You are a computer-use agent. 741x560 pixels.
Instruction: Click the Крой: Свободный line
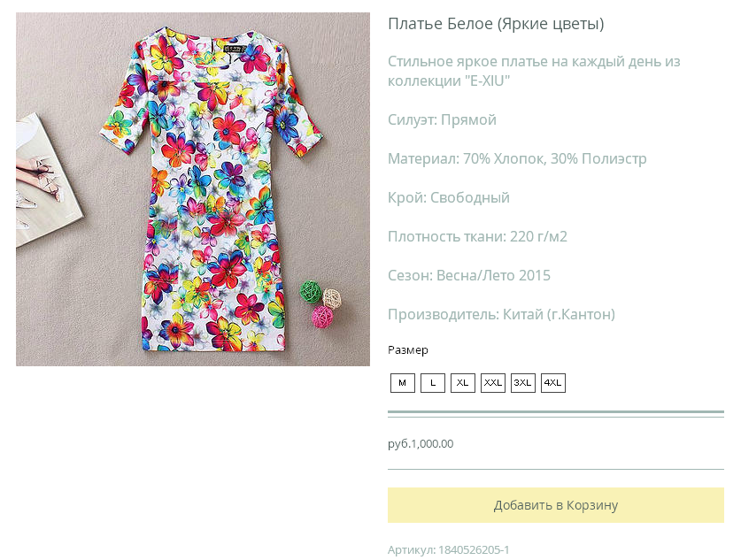pyautogui.click(x=449, y=197)
